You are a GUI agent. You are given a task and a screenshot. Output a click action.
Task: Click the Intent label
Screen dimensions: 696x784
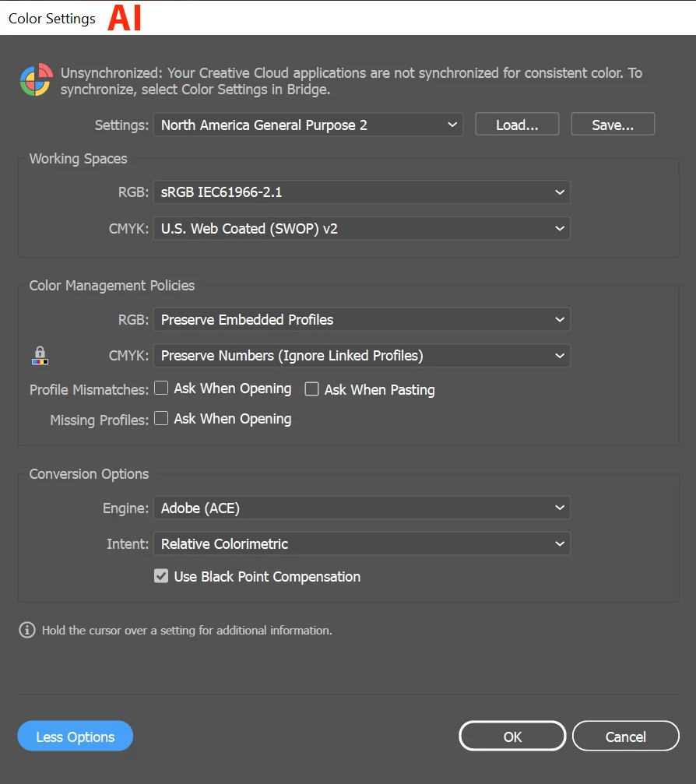128,544
